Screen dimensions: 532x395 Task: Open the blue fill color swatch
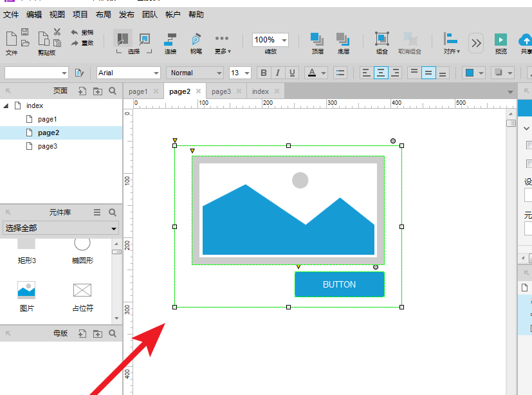[x=470, y=73]
